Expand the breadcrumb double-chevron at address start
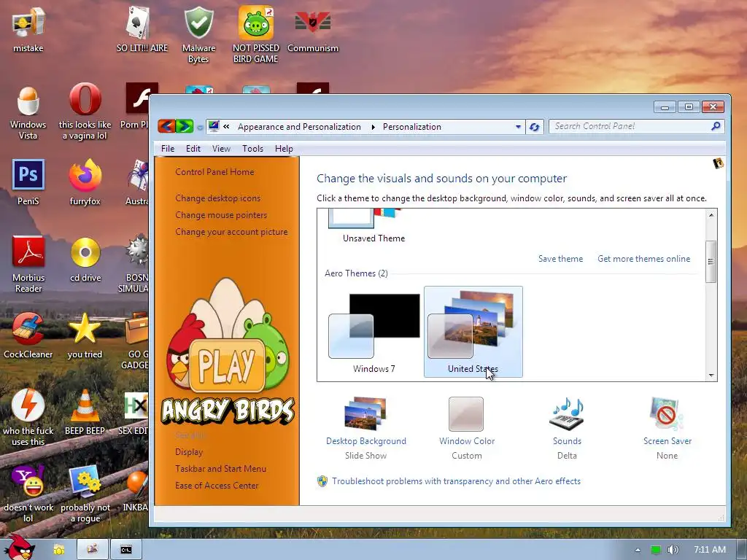This screenshot has height=560, width=747. click(226, 127)
